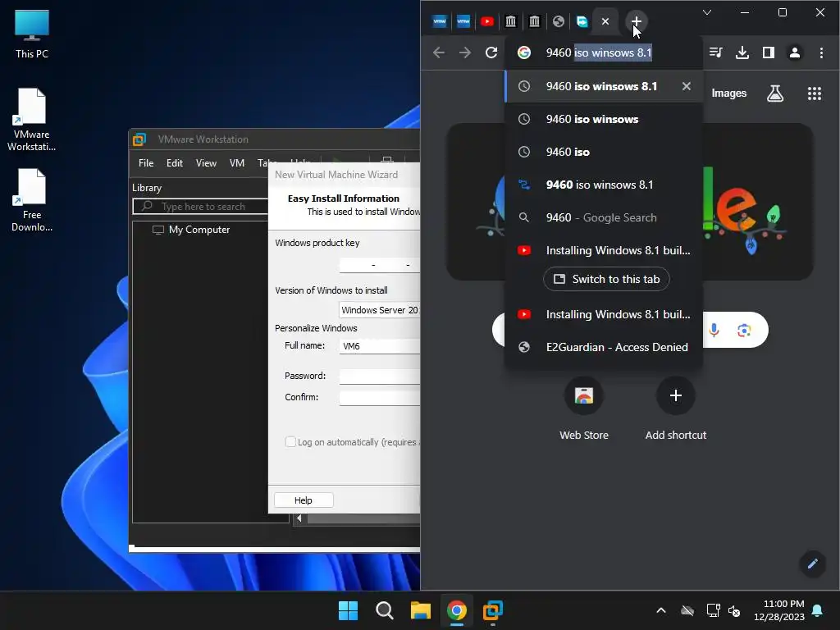Click Help button in wizard
The width and height of the screenshot is (840, 630).
(304, 500)
